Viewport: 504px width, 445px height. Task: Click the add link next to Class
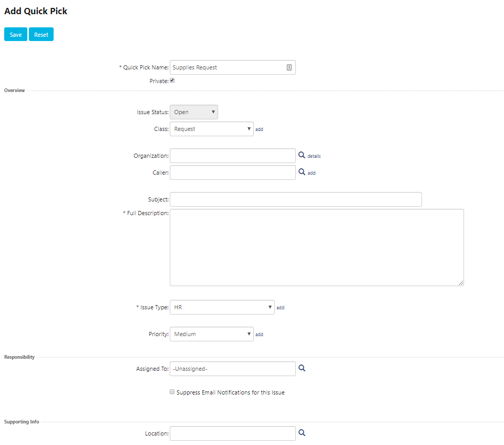tap(259, 129)
